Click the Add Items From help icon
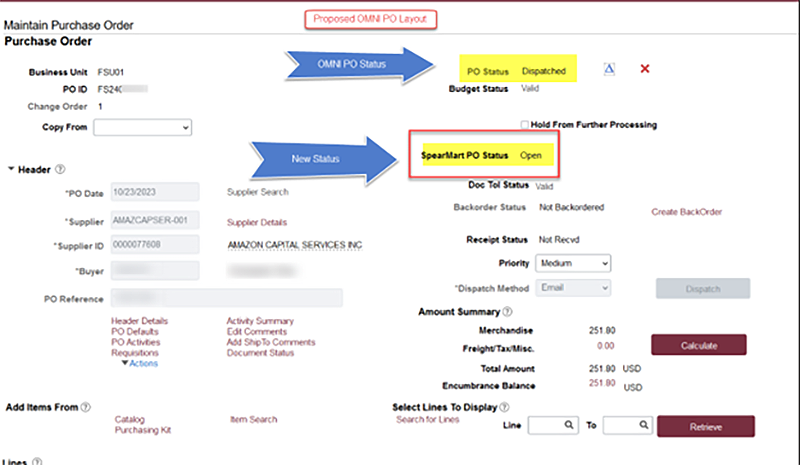Viewport: 800px width, 465px height. 85,408
